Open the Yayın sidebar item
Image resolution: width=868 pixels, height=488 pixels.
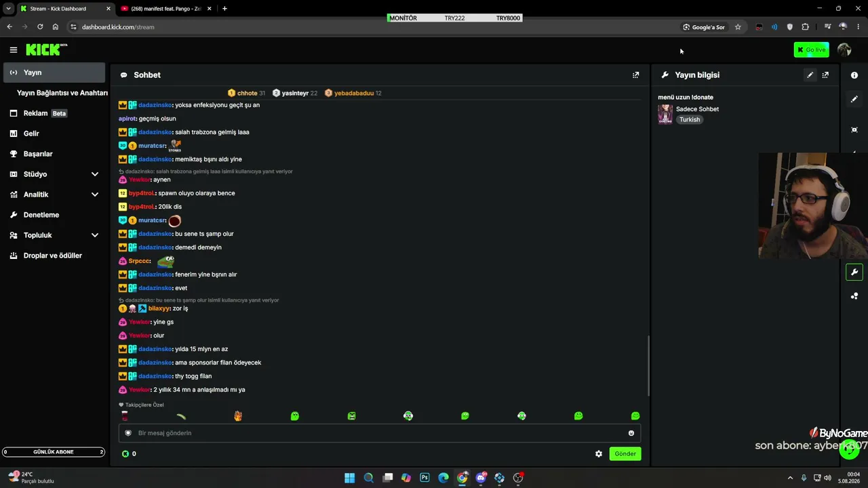tap(54, 73)
